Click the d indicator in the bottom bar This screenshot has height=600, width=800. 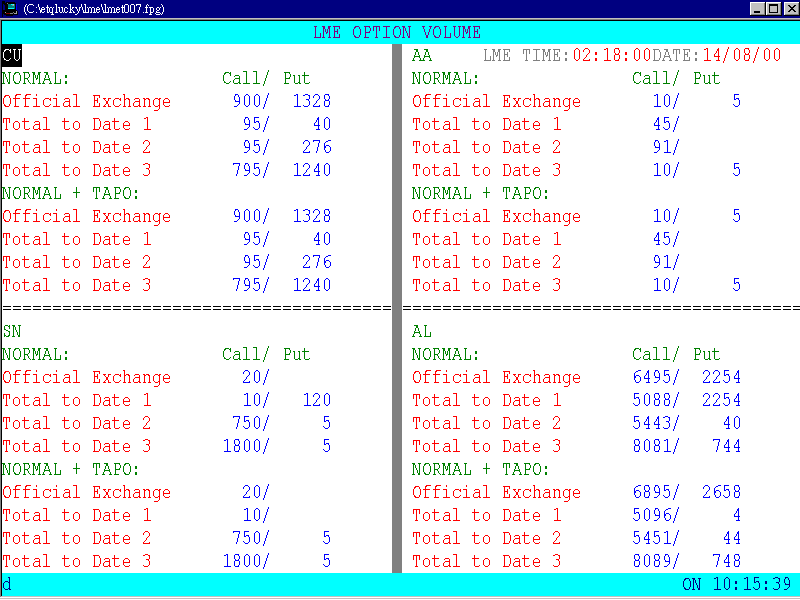coord(8,584)
